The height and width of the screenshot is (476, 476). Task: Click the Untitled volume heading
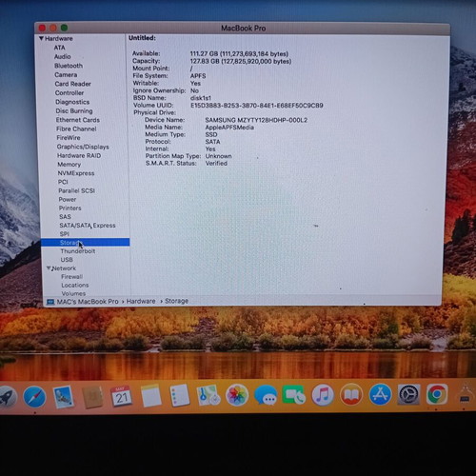coord(142,38)
